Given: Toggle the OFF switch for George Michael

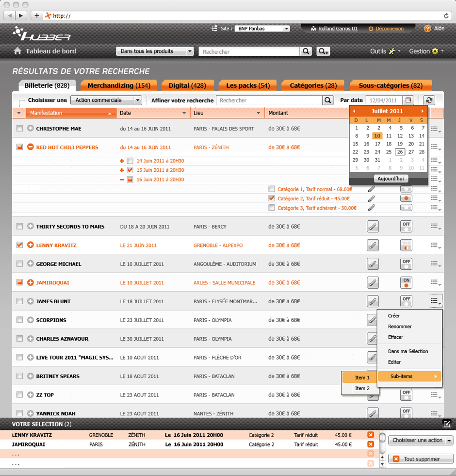Looking at the screenshot, I should 406,264.
